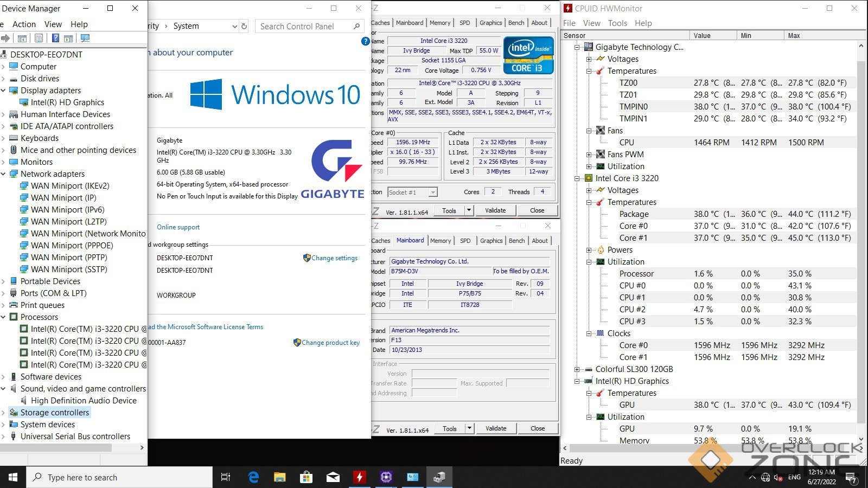This screenshot has width=868, height=488.
Task: Click the Type here to search box
Action: [119, 477]
